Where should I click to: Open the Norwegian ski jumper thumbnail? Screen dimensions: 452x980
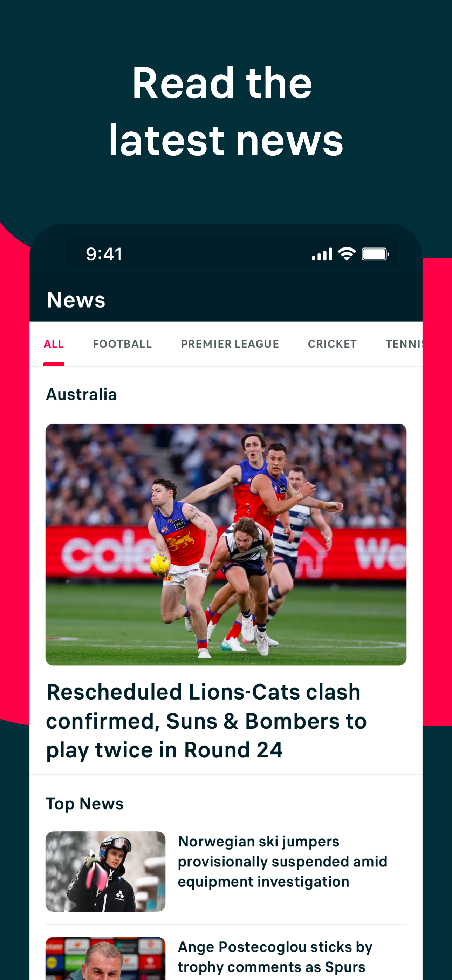(x=105, y=871)
